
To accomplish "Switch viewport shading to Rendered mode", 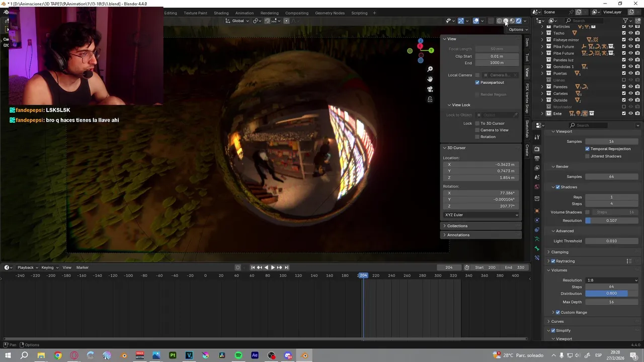I will [519, 21].
